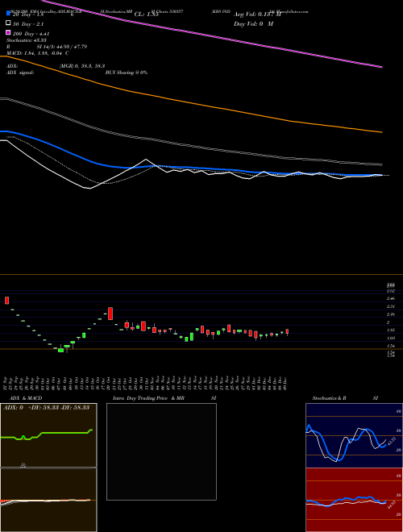
Task: Click the peak of the white price line
Action: pyautogui.click(x=146, y=159)
